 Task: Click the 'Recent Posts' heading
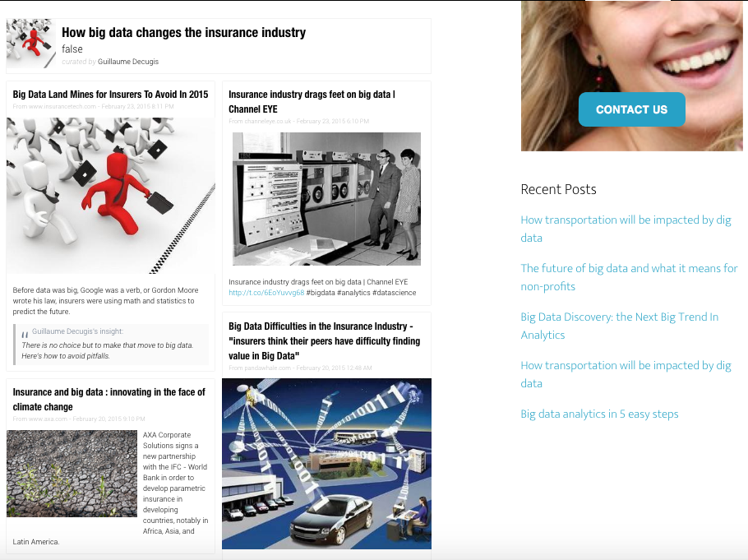tap(559, 189)
